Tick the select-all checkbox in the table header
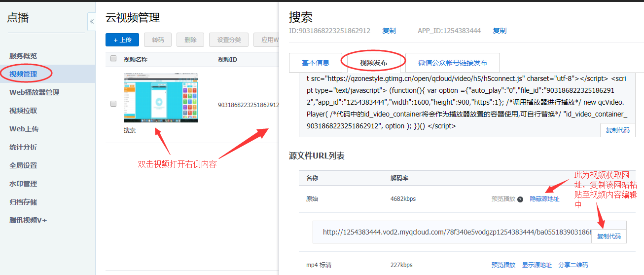644x275 pixels. [113, 59]
